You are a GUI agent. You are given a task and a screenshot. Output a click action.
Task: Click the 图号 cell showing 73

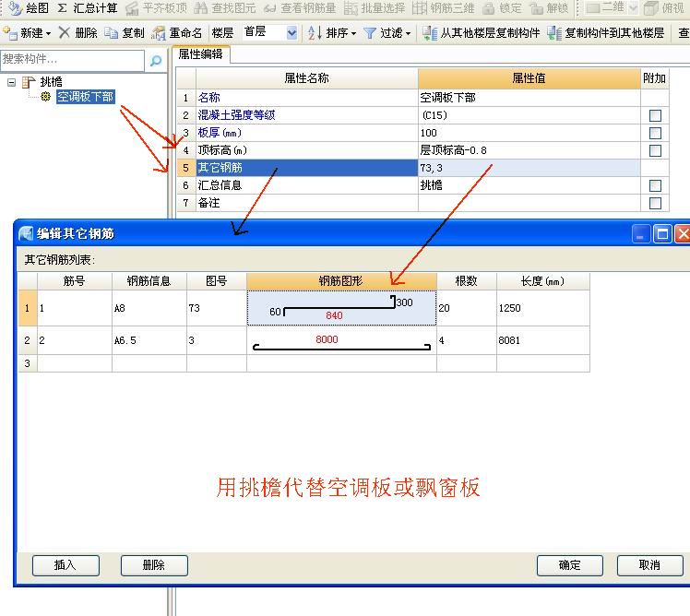pyautogui.click(x=217, y=308)
